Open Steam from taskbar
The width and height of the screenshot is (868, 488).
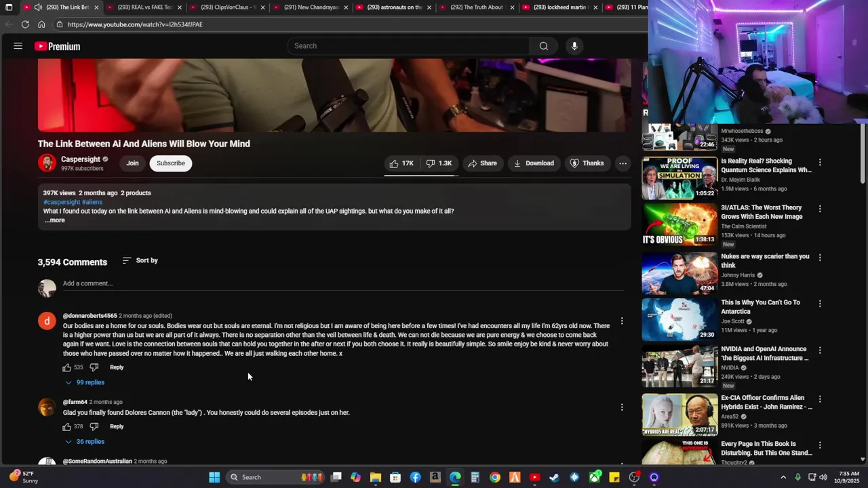click(555, 477)
